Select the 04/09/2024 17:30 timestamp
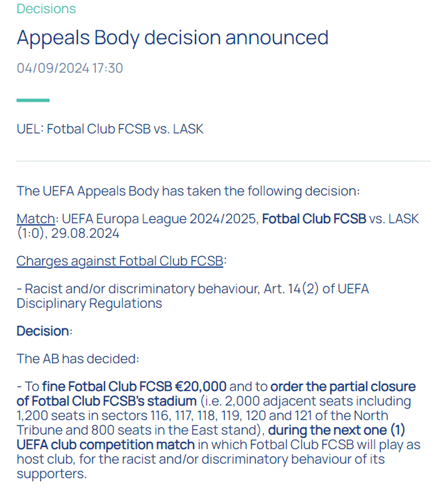Image resolution: width=448 pixels, height=492 pixels. 70,68
